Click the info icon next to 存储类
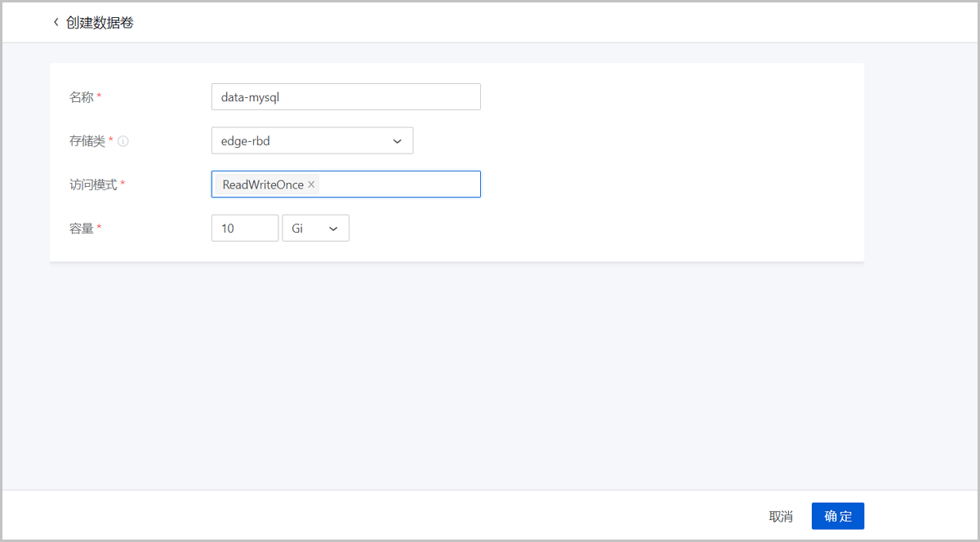The image size is (980, 542). click(x=121, y=140)
